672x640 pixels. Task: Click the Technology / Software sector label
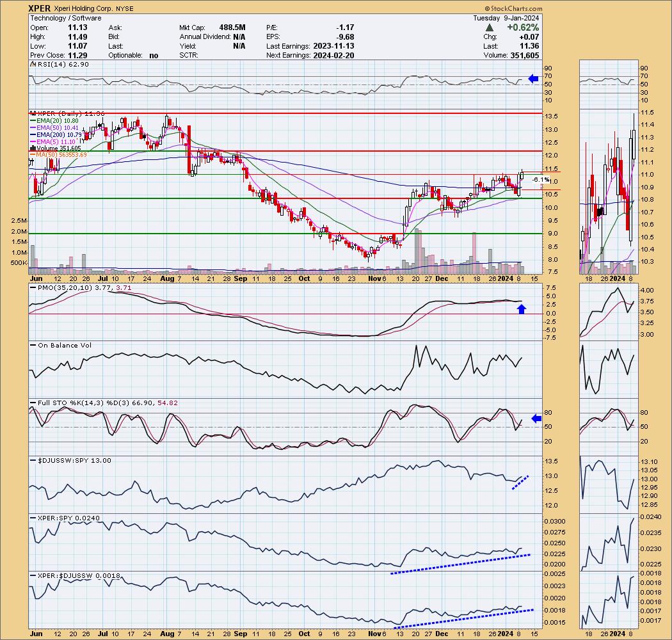click(x=65, y=18)
